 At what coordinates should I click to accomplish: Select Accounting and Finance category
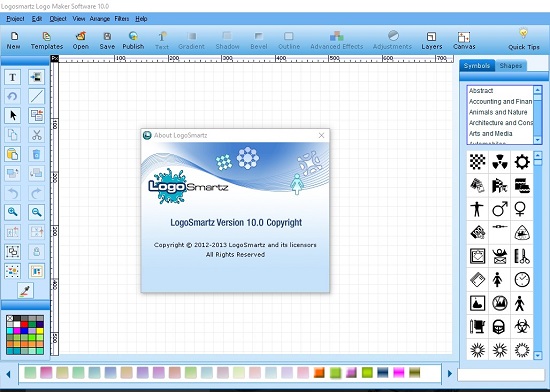(x=500, y=101)
